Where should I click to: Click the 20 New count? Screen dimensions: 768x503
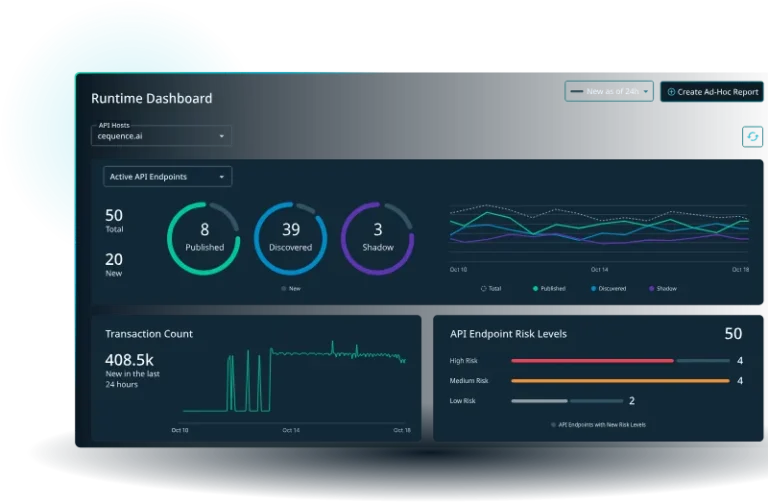pyautogui.click(x=114, y=264)
